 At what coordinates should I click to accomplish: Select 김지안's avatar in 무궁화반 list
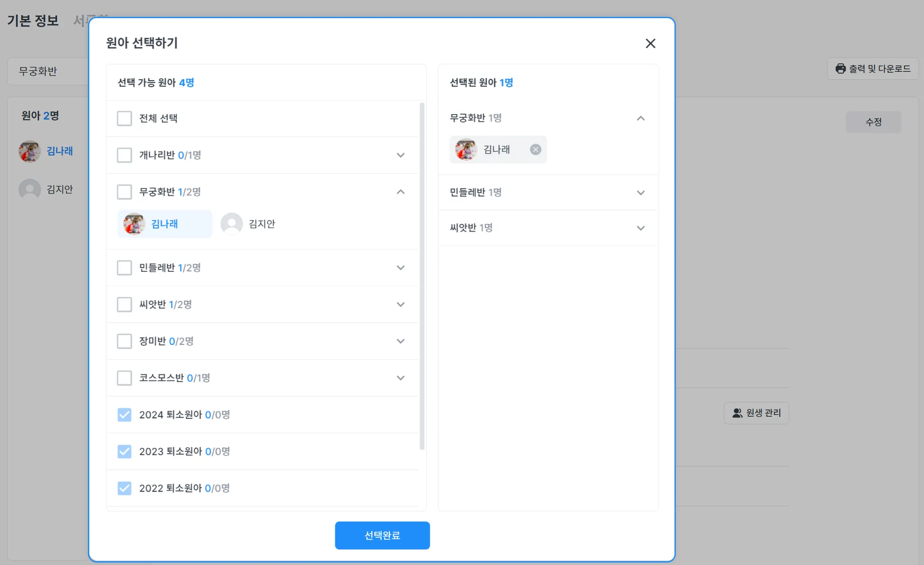tap(231, 224)
